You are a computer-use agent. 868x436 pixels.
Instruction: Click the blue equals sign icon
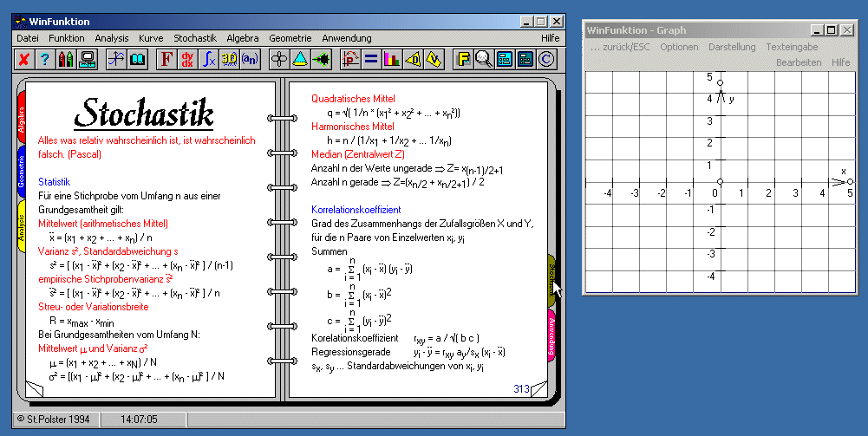[371, 59]
